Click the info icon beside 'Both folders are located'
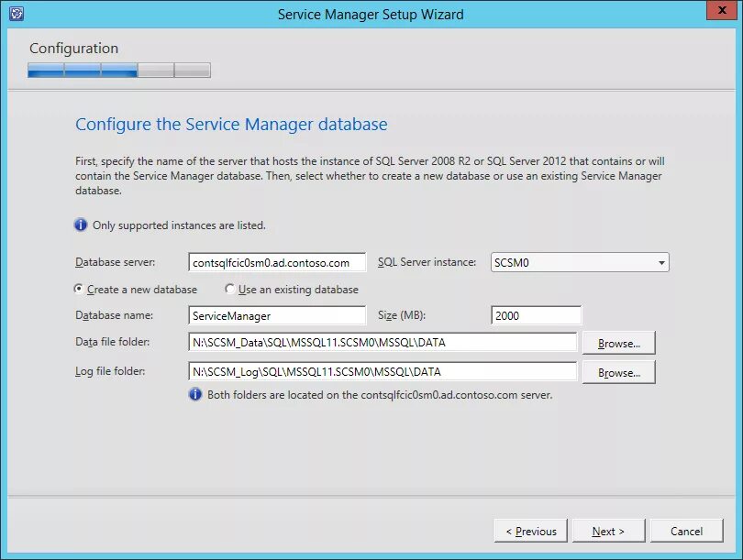743x560 pixels. coord(194,395)
